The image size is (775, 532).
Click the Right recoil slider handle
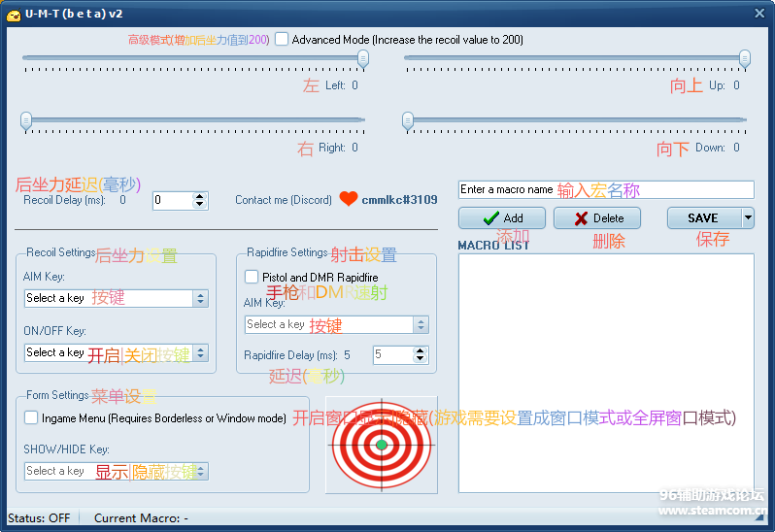click(x=26, y=120)
